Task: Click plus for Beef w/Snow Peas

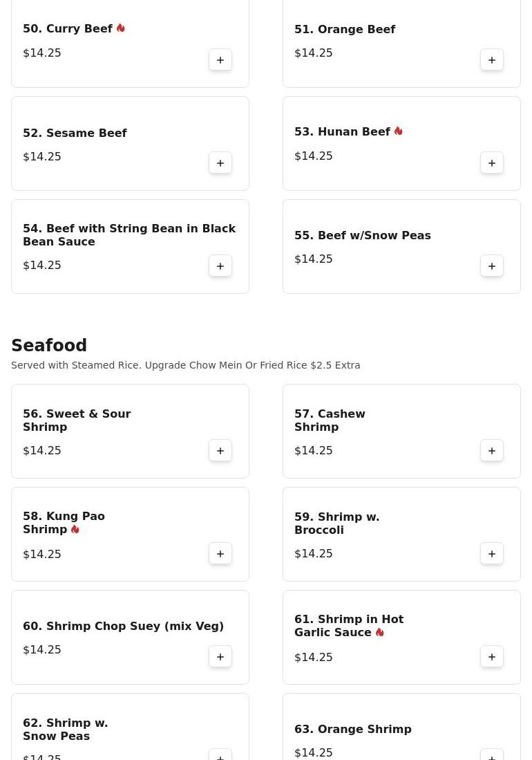Action: 492,266
